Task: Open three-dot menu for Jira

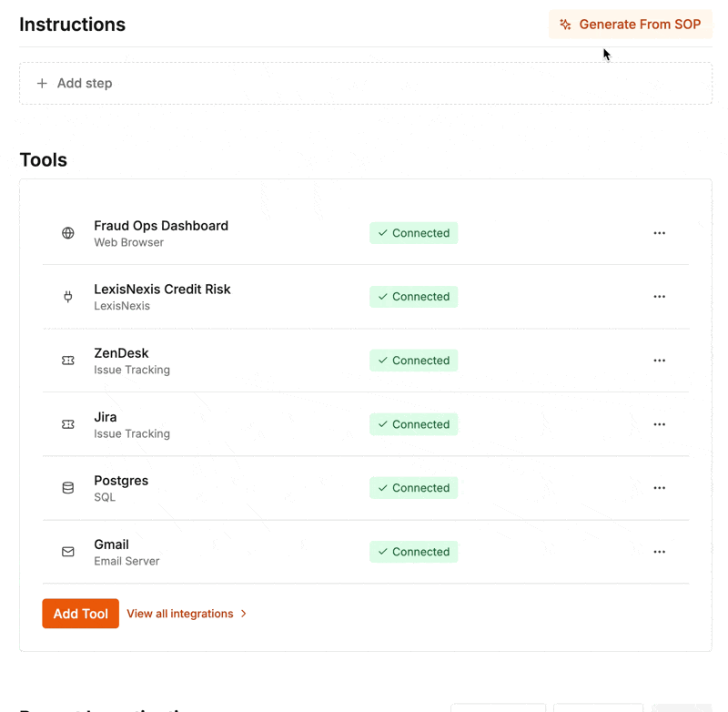Action: point(660,424)
